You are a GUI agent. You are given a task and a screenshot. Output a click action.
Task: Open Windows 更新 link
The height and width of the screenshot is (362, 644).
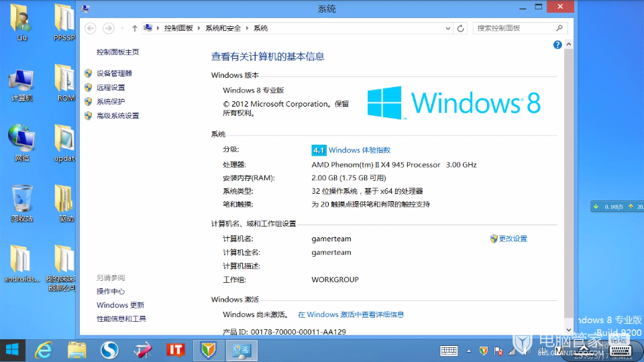pyautogui.click(x=120, y=305)
